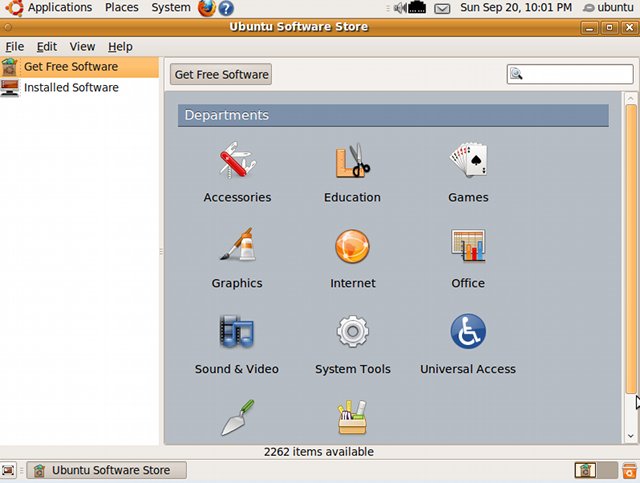Open the Places menu
This screenshot has width=640, height=483.
122,7
